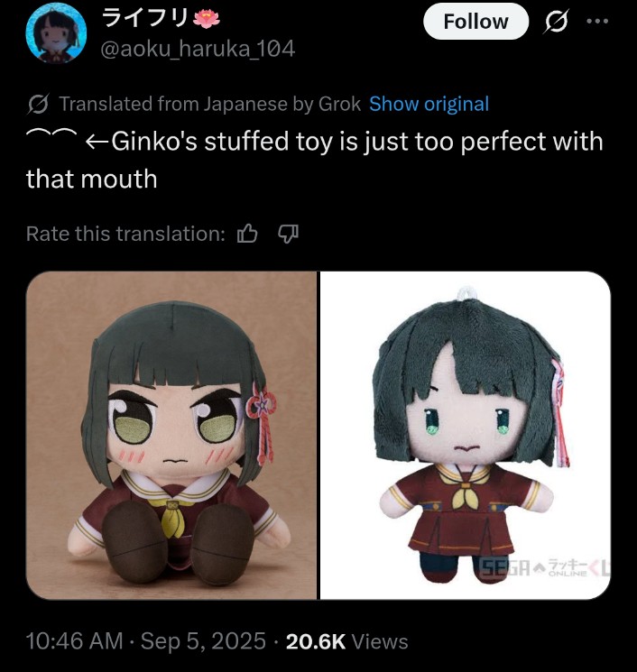The image size is (637, 672).
Task: Click the translated tweet text about Ginko
Action: pyautogui.click(x=314, y=160)
